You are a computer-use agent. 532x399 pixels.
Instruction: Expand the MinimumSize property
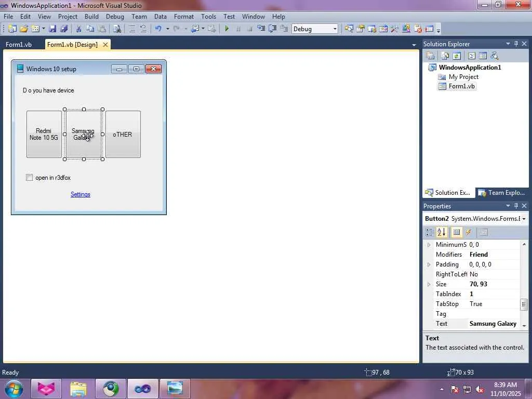(429, 245)
